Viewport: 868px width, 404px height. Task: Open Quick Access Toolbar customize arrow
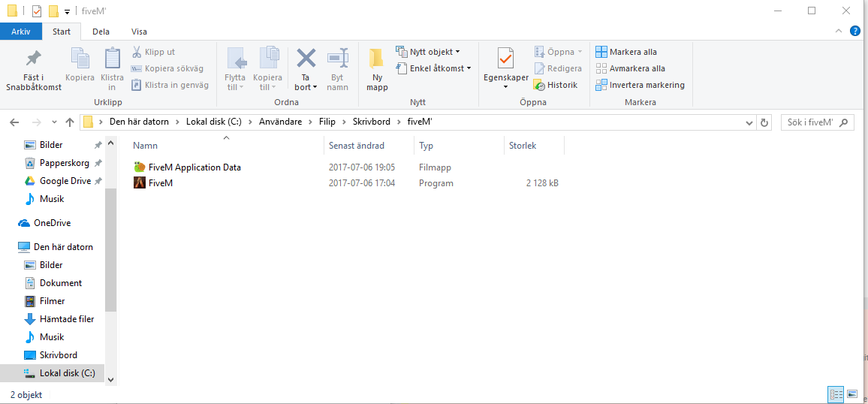pyautogui.click(x=67, y=11)
